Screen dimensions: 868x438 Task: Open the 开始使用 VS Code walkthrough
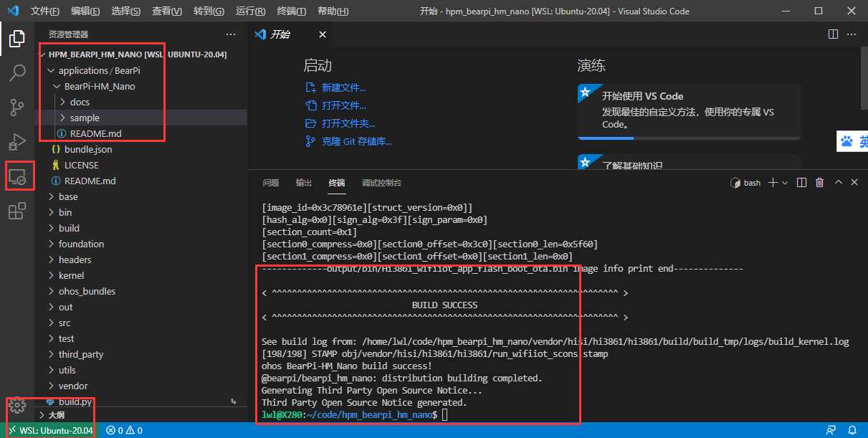(689, 111)
